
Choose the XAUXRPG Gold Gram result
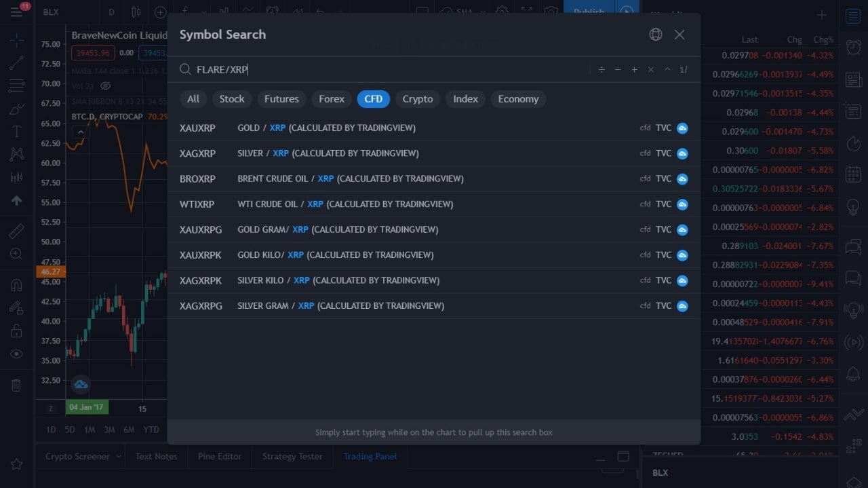click(434, 229)
